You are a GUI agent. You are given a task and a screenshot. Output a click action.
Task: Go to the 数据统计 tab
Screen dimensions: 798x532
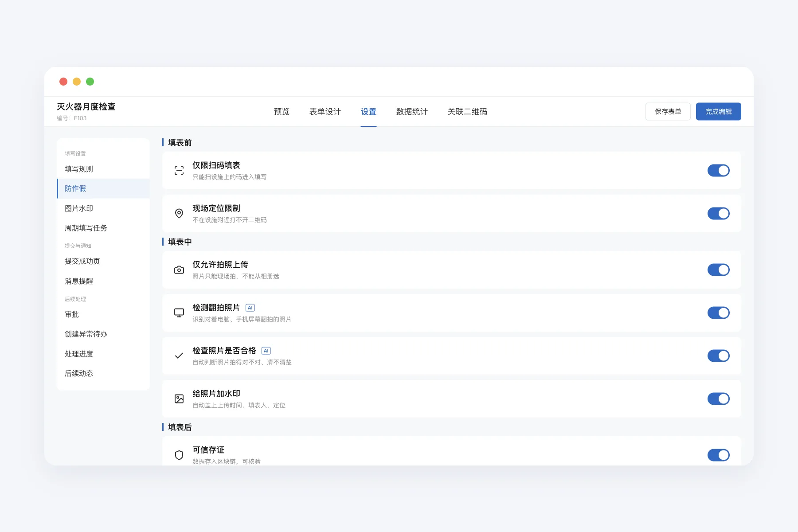pyautogui.click(x=412, y=112)
